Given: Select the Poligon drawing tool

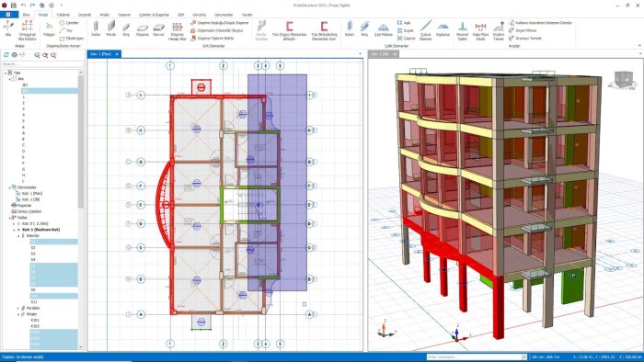Looking at the screenshot, I should [x=49, y=28].
